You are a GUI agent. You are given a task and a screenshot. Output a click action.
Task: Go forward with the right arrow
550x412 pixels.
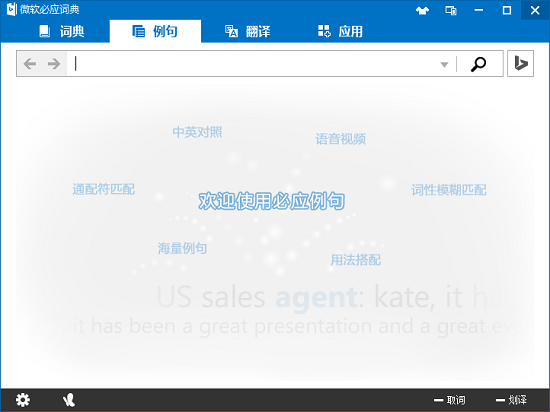(54, 64)
